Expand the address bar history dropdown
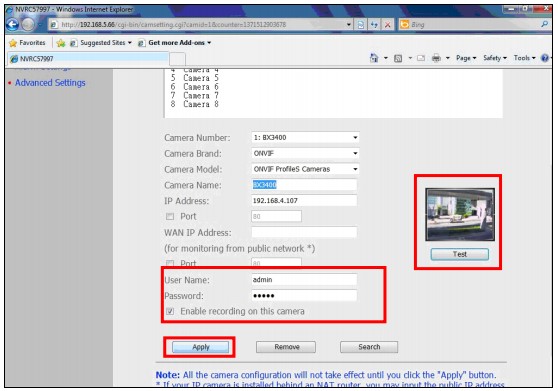The height and width of the screenshot is (391, 558). pyautogui.click(x=349, y=25)
